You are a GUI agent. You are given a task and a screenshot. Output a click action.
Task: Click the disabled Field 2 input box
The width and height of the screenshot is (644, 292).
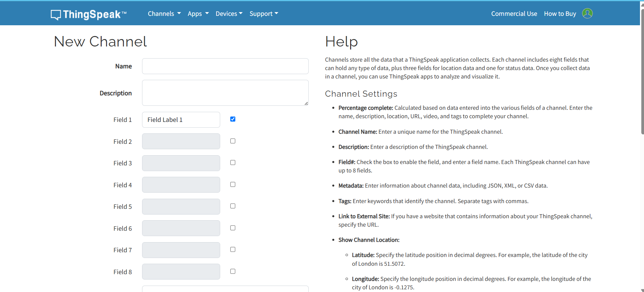tap(181, 141)
